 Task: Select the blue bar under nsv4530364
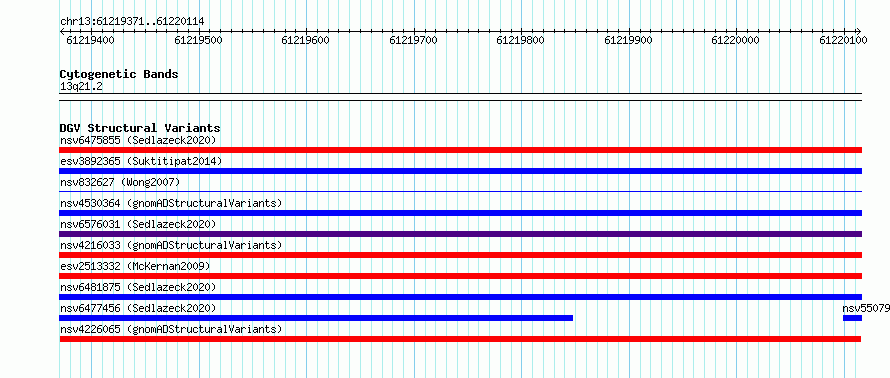pyautogui.click(x=460, y=213)
